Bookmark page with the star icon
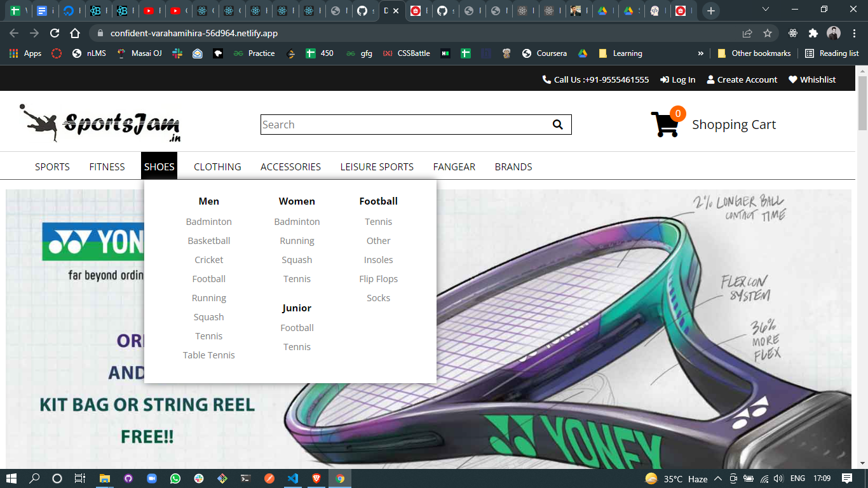The height and width of the screenshot is (488, 868). 767,33
